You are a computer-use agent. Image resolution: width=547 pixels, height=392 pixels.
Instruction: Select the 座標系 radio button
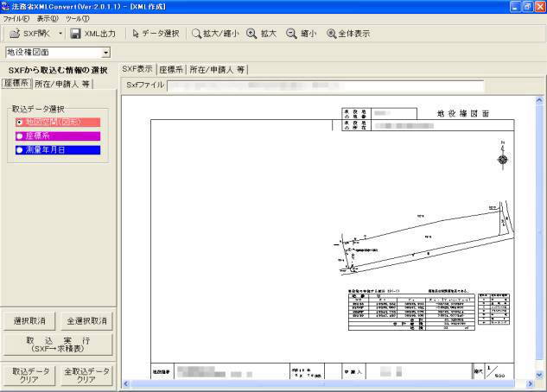coord(20,136)
